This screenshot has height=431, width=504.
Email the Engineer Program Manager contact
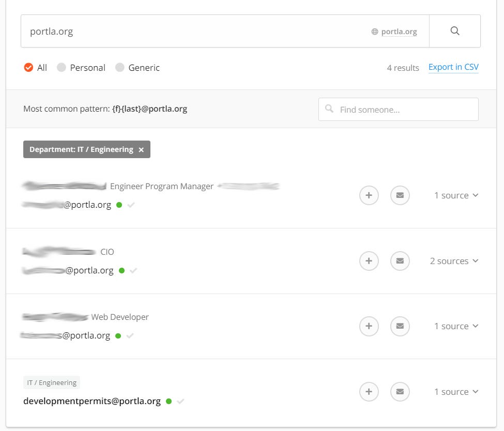[x=400, y=195]
